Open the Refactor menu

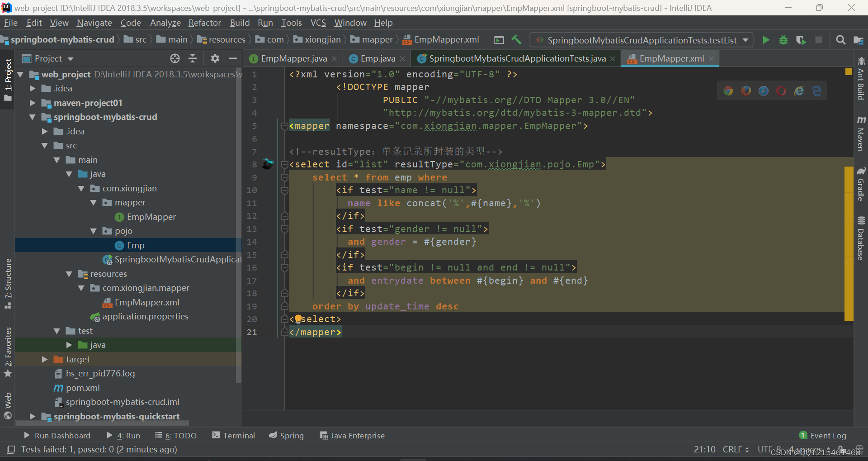click(205, 23)
